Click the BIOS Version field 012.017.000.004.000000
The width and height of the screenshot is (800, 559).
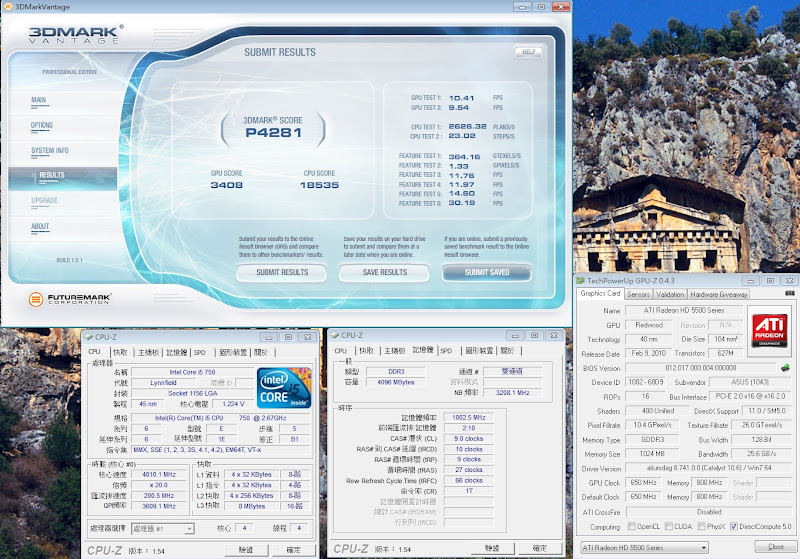[x=701, y=368]
